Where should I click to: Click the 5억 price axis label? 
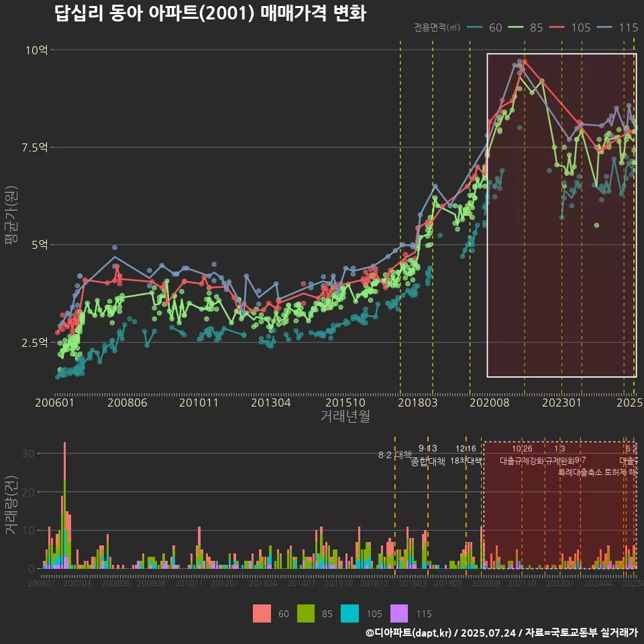coord(40,245)
